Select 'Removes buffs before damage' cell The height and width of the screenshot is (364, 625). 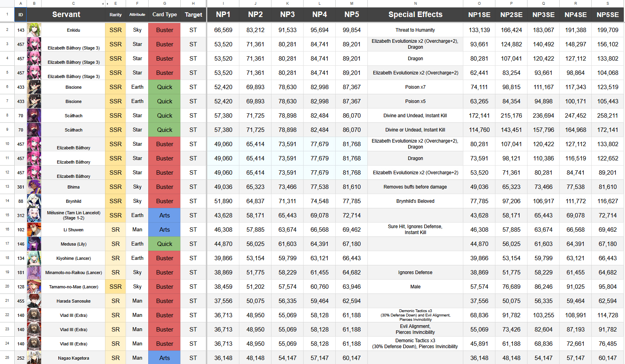415,187
